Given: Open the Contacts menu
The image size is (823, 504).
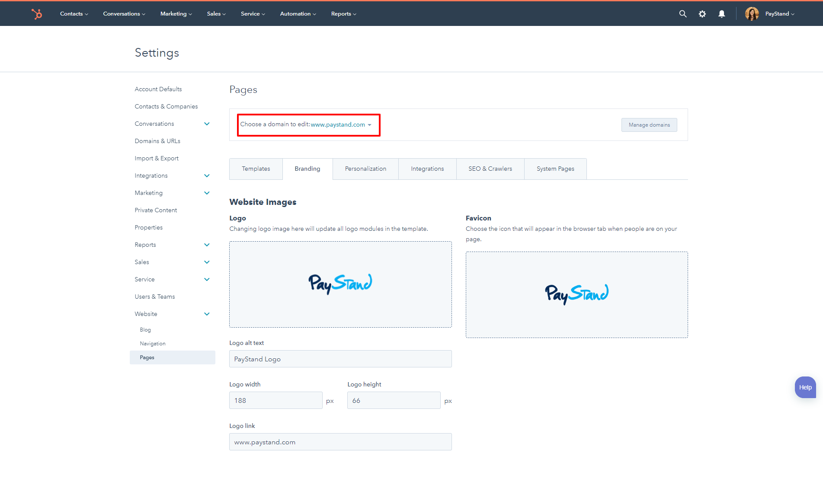Looking at the screenshot, I should tap(74, 14).
